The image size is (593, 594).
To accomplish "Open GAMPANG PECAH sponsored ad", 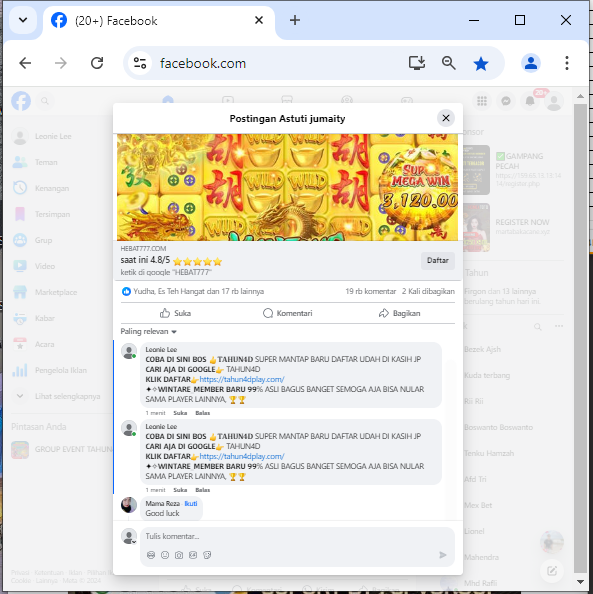I will tap(513, 170).
